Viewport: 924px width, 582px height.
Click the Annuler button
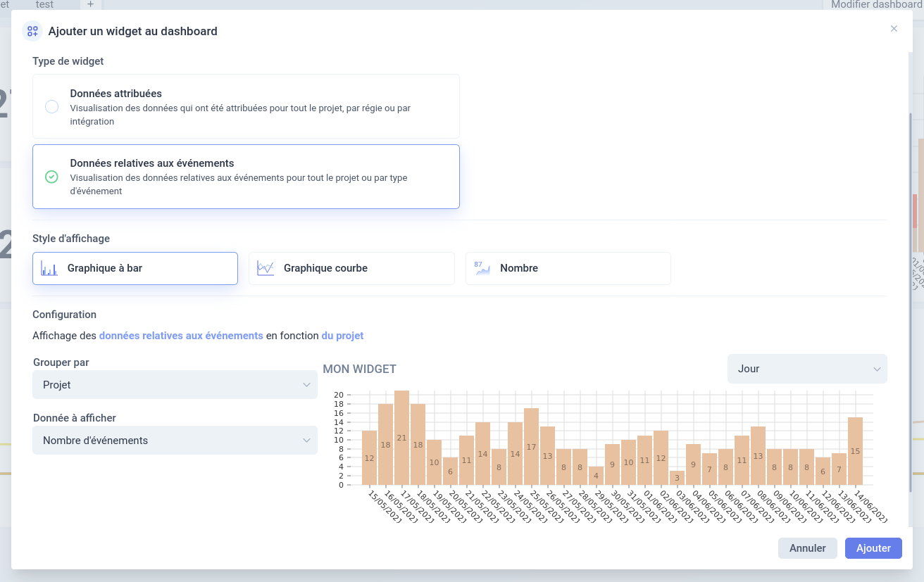pos(807,548)
